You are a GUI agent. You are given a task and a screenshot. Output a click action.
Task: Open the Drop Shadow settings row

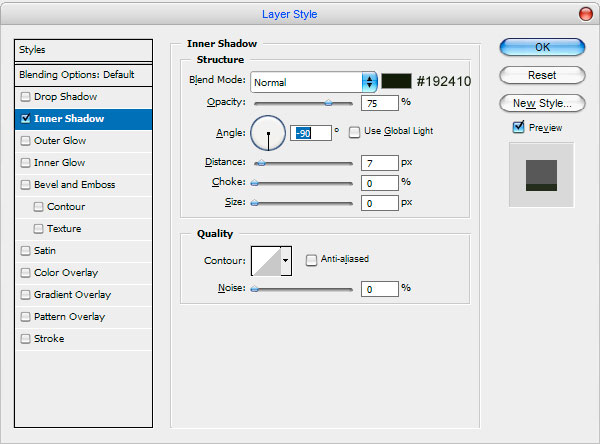pos(83,96)
